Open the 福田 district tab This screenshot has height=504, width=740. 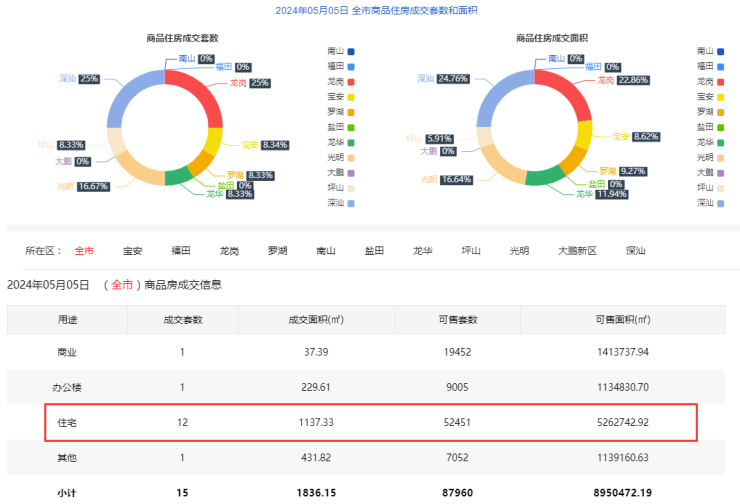[181, 250]
